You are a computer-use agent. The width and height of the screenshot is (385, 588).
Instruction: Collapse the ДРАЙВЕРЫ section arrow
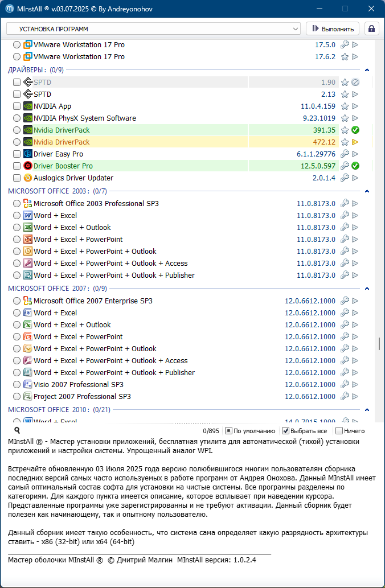(x=367, y=70)
